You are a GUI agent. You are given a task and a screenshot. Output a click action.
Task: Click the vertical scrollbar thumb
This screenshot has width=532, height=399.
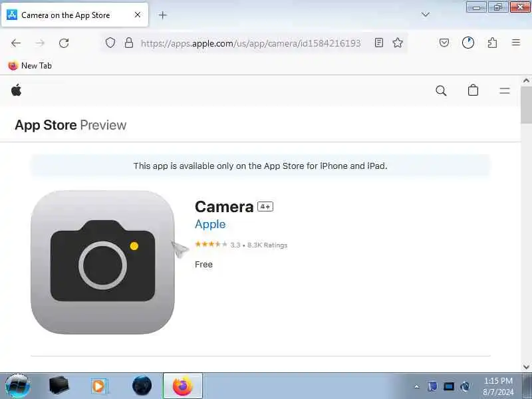tap(526, 105)
